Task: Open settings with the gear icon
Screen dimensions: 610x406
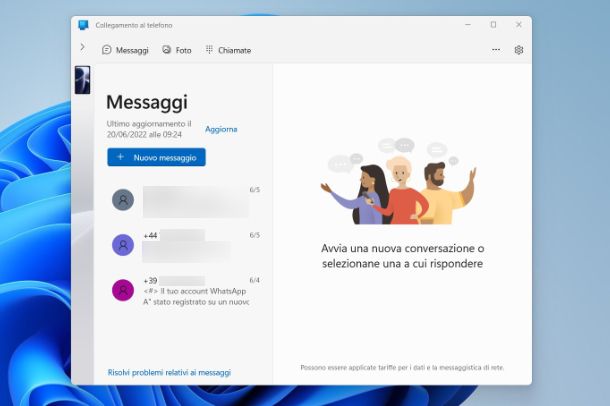Action: pos(519,50)
